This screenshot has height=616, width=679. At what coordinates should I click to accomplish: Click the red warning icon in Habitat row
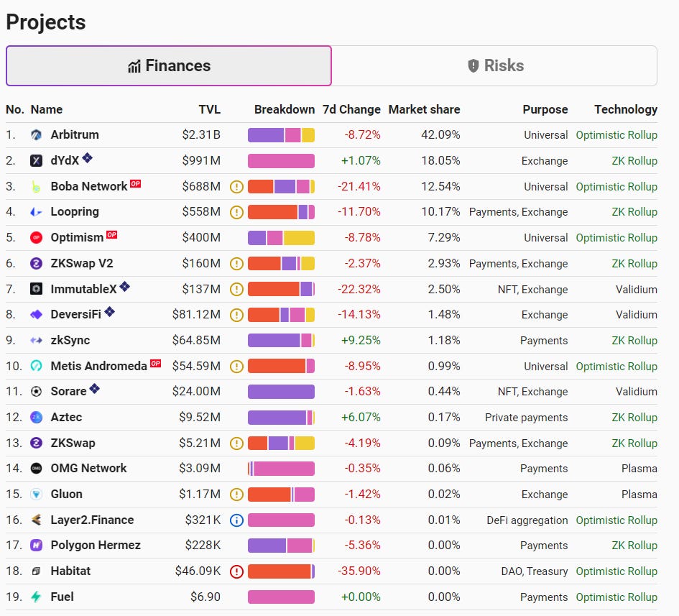coord(236,571)
